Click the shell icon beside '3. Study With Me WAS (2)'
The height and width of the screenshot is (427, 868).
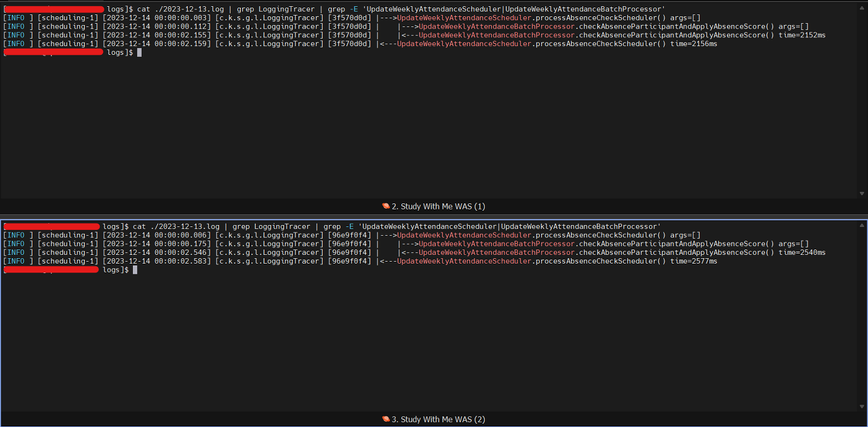[x=386, y=419]
